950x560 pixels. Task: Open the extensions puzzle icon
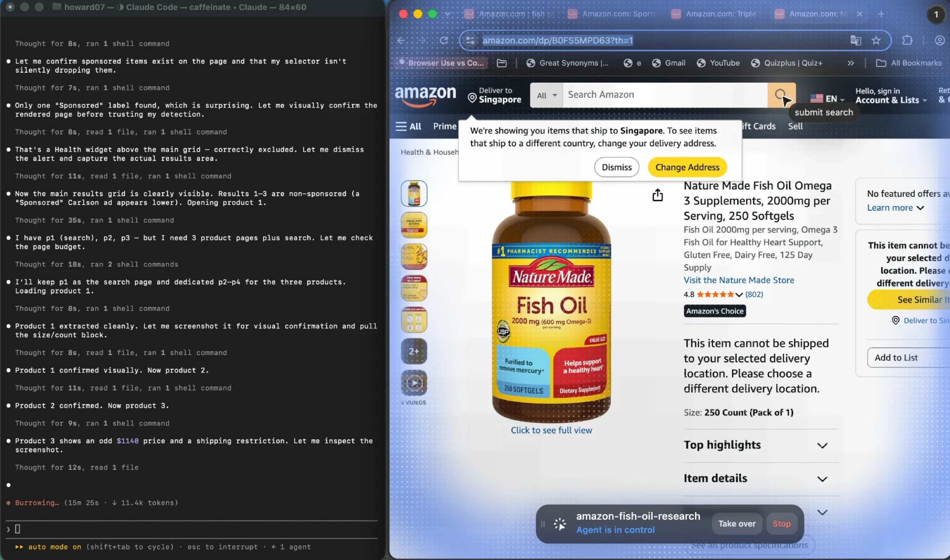click(907, 40)
